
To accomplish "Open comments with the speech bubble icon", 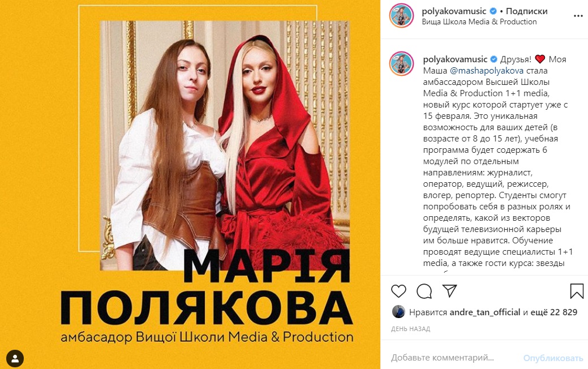I will click(x=424, y=291).
